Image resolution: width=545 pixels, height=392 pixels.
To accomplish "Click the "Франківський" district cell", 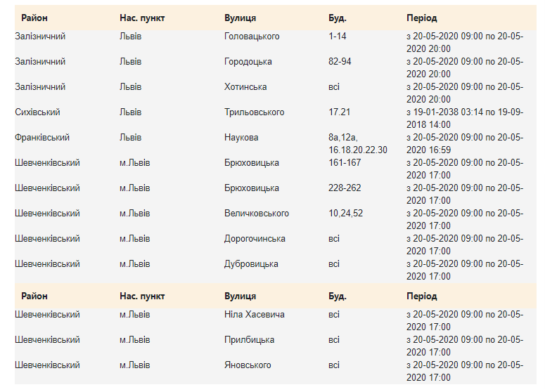I will (42, 138).
